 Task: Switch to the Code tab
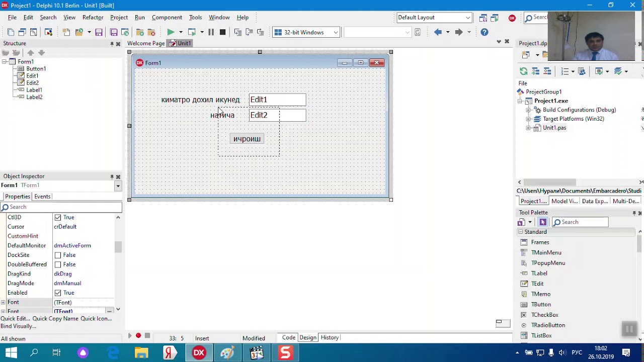(289, 337)
